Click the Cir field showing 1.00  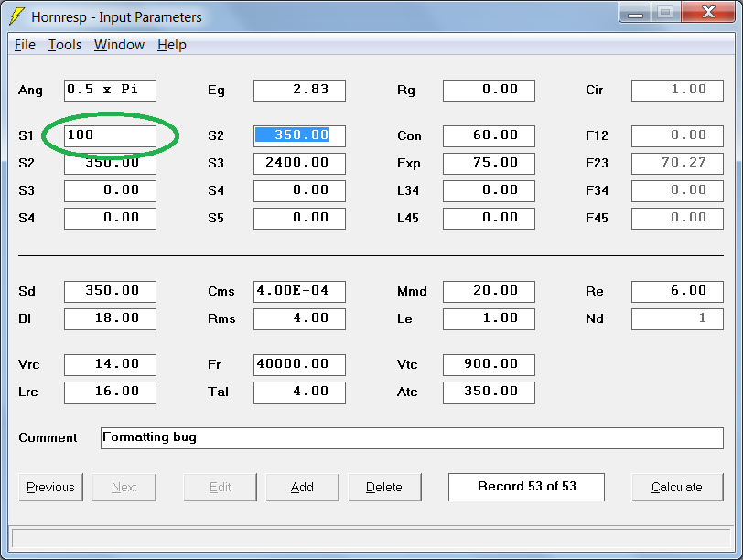(678, 91)
